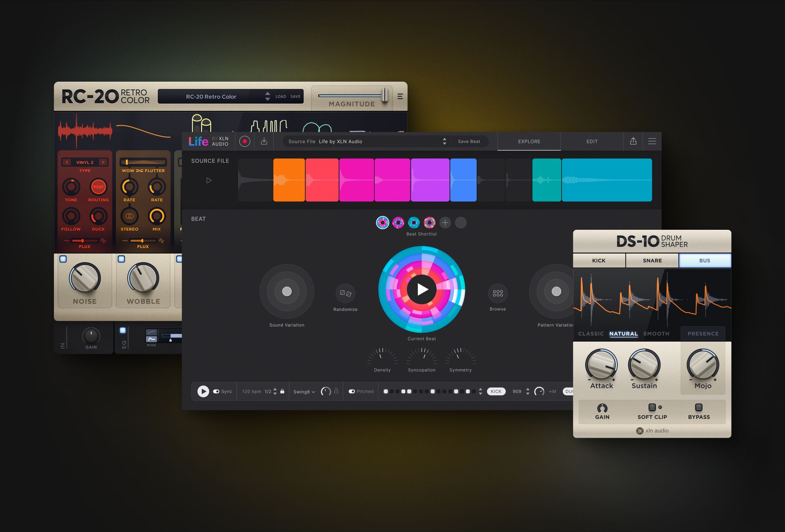Image resolution: width=785 pixels, height=532 pixels.
Task: Click the Sound Variation pad
Action: tap(287, 291)
